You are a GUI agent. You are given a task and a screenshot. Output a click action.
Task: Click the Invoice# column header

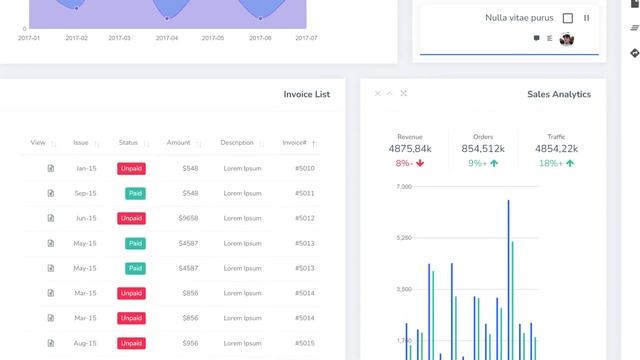294,142
